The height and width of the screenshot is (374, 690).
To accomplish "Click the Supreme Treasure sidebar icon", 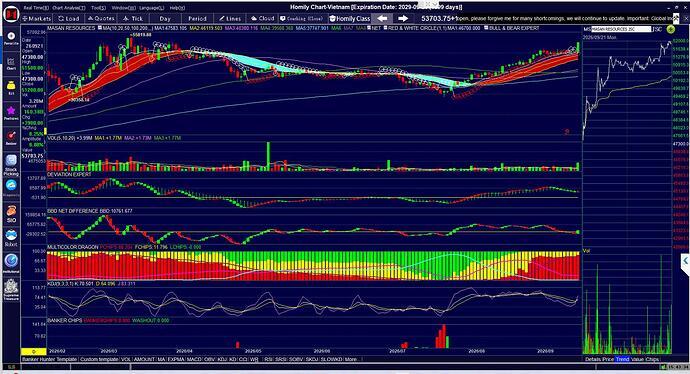I will coord(11,290).
